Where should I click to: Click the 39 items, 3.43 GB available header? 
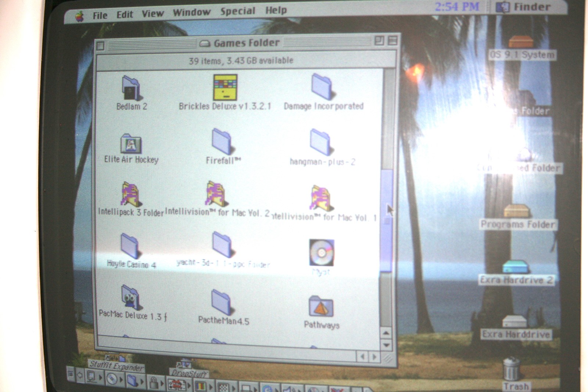[x=241, y=61]
